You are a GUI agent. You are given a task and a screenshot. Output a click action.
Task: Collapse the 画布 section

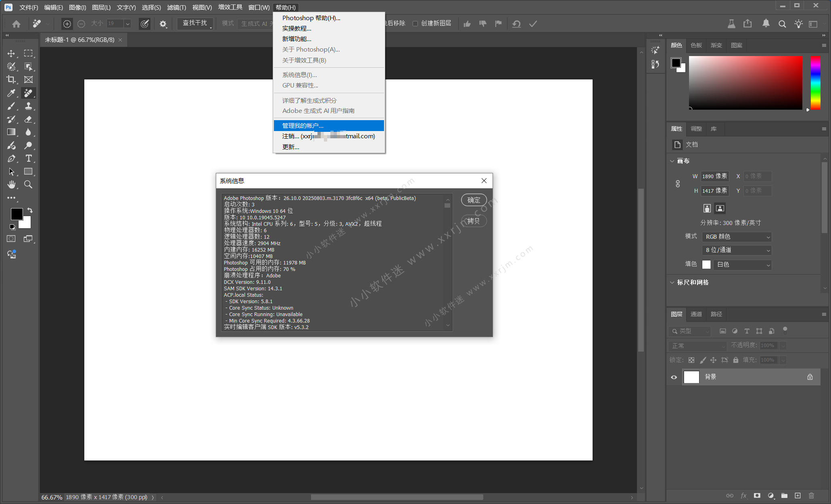click(672, 161)
